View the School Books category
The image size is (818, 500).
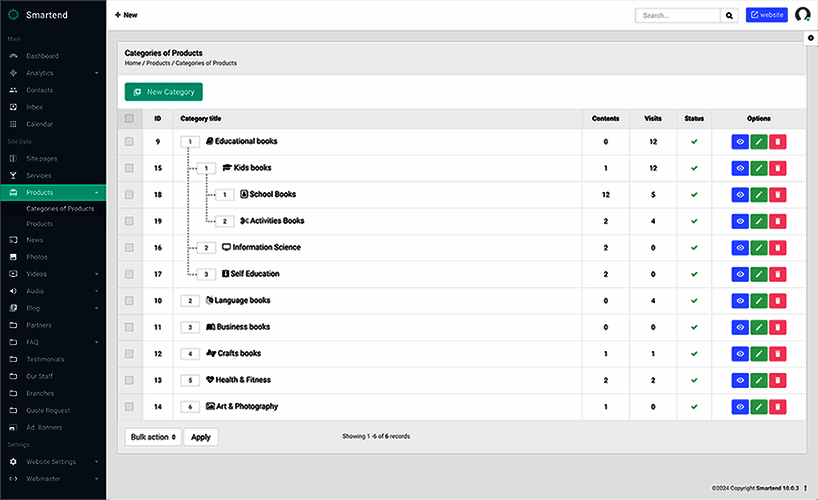[x=740, y=195]
